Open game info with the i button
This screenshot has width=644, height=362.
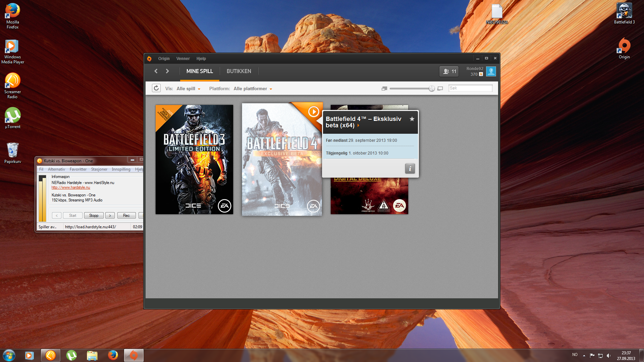coord(410,169)
